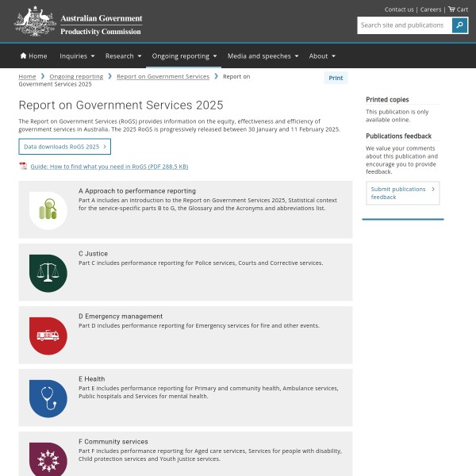Click the PDF icon beside guide link
This screenshot has width=476, height=476.
pos(23,167)
